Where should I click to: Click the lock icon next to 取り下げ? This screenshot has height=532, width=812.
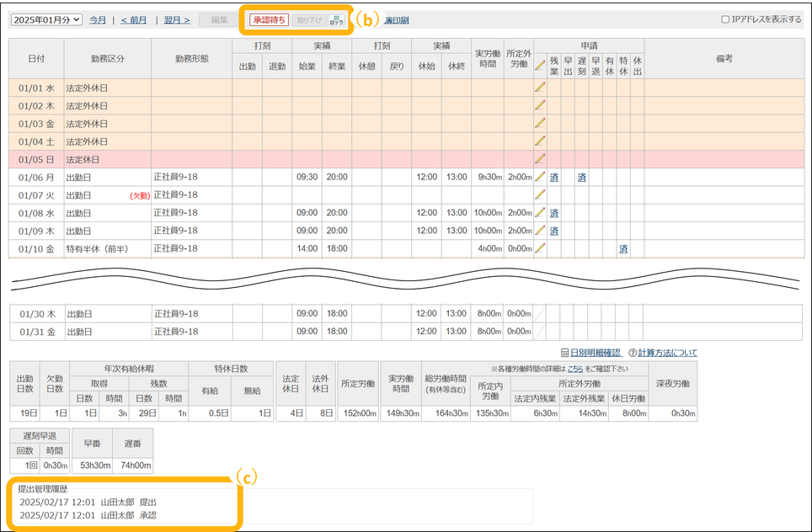click(337, 19)
